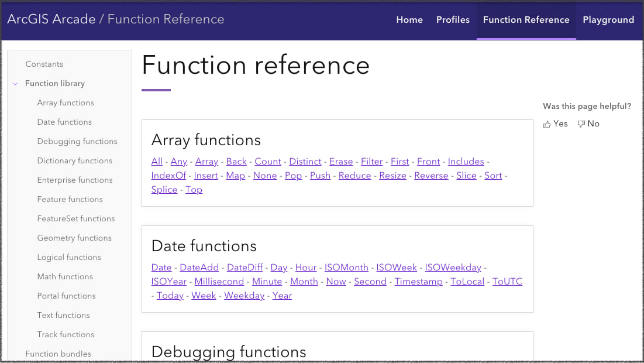Select the Function Reference nav tab
The image size is (644, 363).
(x=526, y=20)
